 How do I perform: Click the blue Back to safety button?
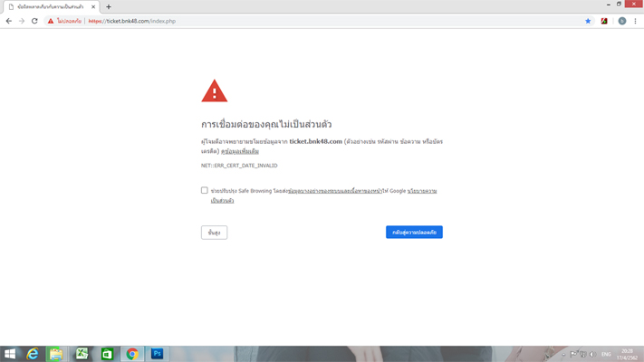pyautogui.click(x=414, y=232)
